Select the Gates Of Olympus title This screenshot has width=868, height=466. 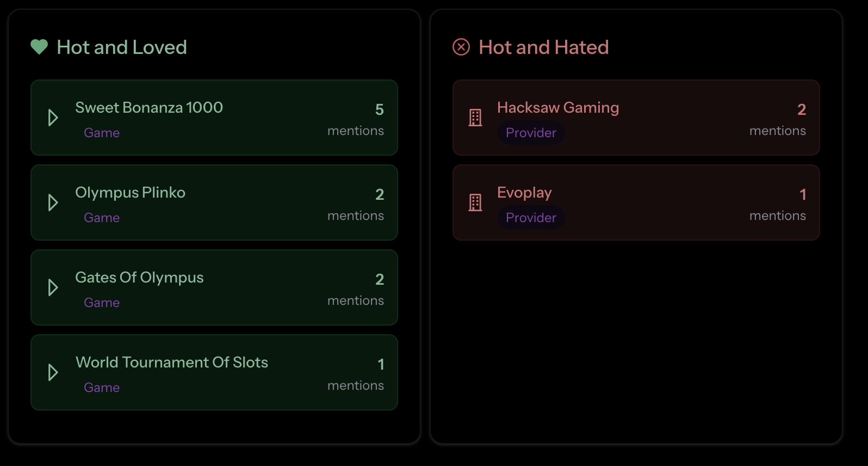[x=139, y=278]
